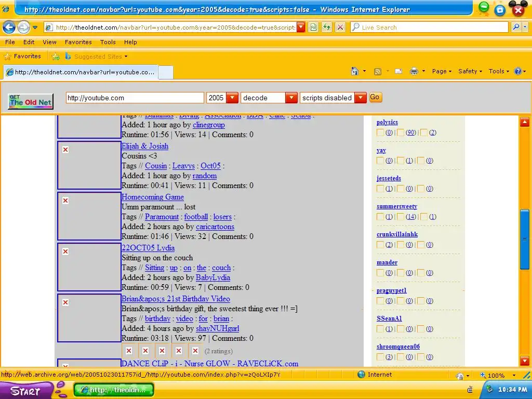Open the recent pages arrow beside Forward
This screenshot has height=399, width=532.
point(35,28)
